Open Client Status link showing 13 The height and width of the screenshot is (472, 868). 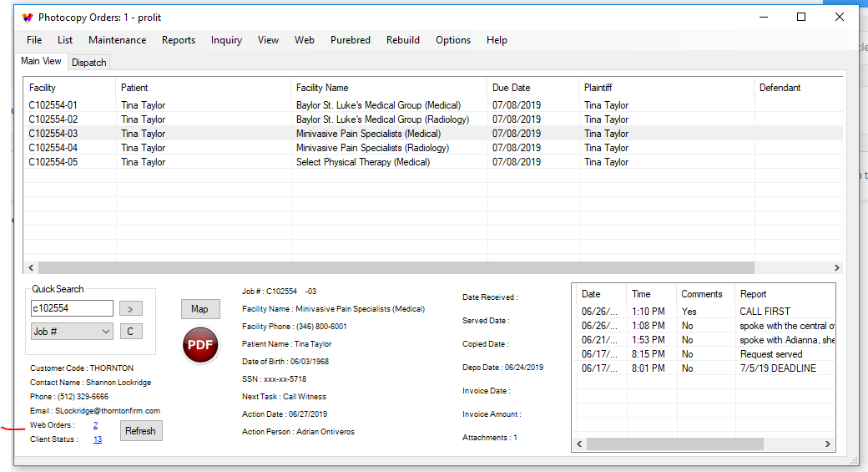pyautogui.click(x=98, y=439)
